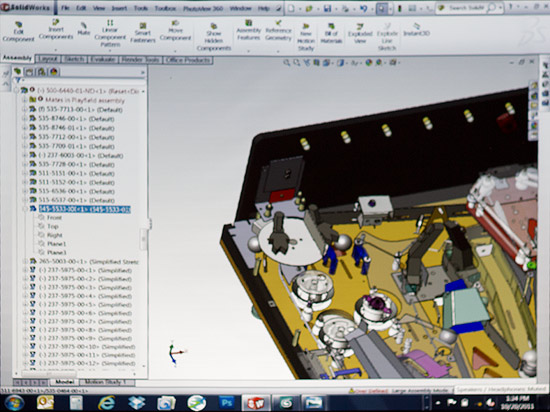Activate the Mate tool
The height and width of the screenshot is (412, 550).
pos(83,29)
